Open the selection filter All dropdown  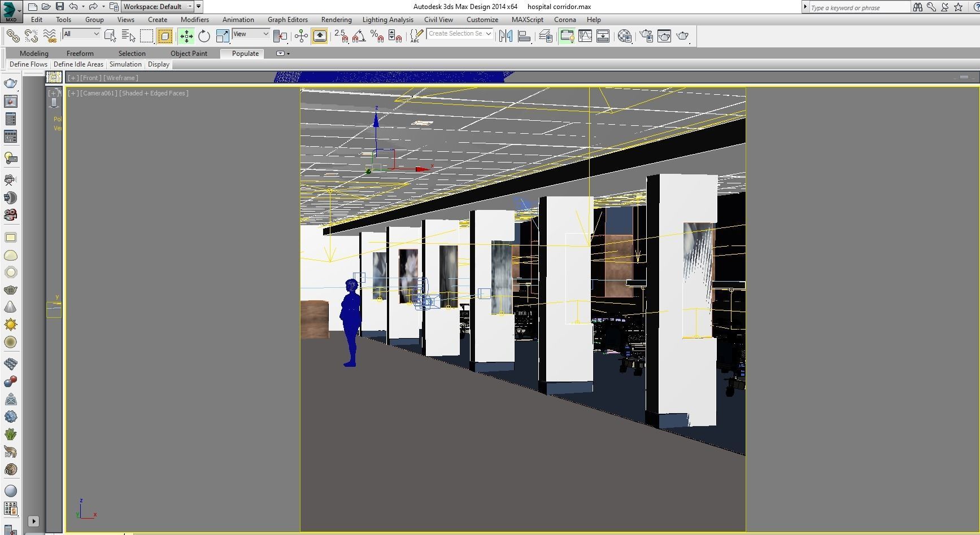pos(81,34)
